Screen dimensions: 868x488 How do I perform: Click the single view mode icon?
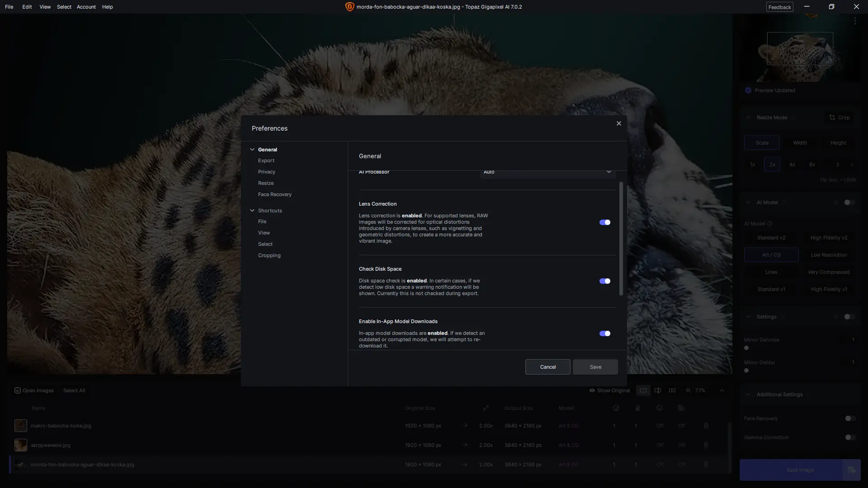643,390
